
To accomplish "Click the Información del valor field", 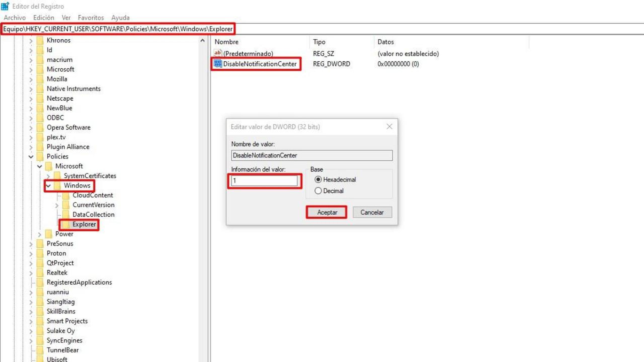I will [264, 180].
